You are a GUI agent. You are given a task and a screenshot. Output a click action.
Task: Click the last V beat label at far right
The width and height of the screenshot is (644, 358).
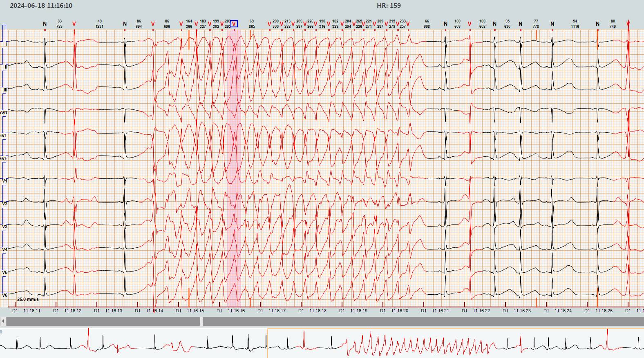pos(628,24)
